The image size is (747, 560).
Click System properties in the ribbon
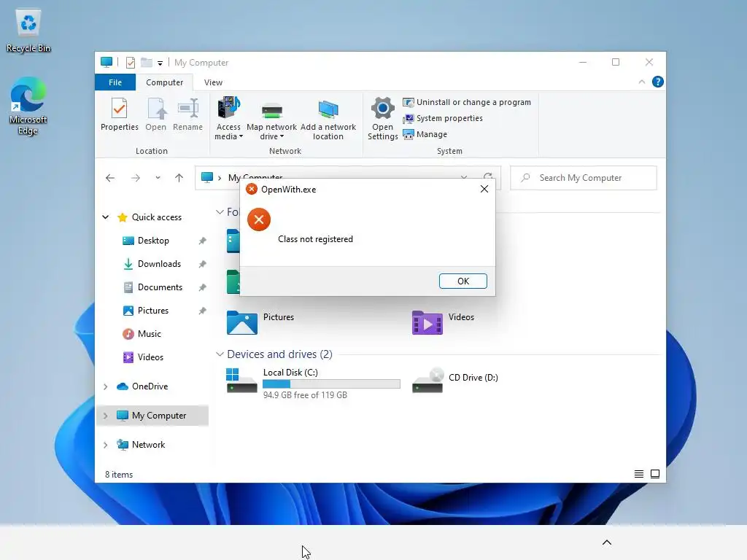[x=443, y=118]
